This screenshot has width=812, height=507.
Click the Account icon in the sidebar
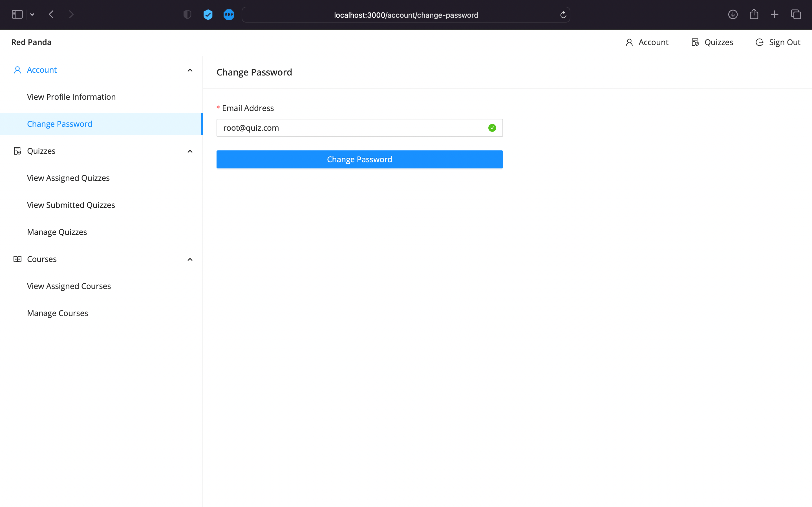click(17, 70)
